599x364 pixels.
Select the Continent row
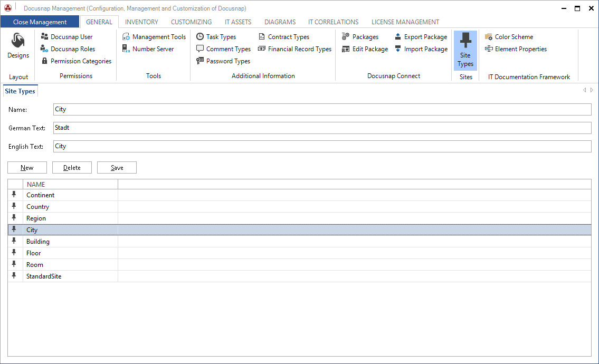[300, 195]
